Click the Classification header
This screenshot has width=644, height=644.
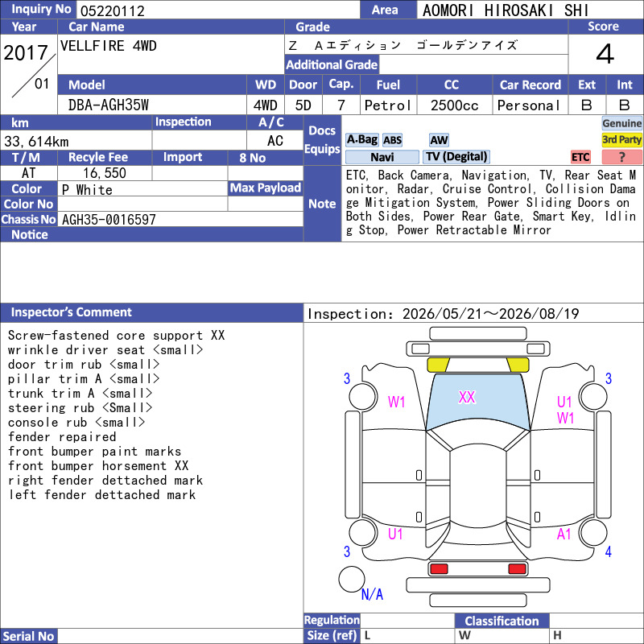[502, 621]
